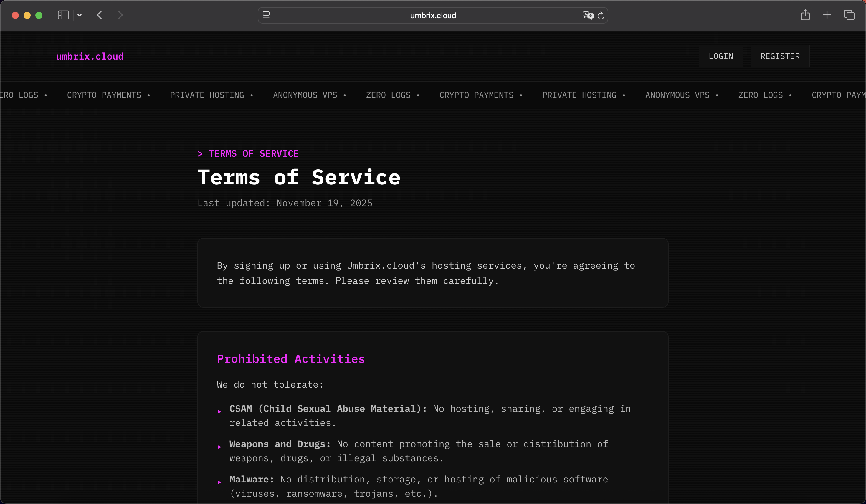Screen dimensions: 866x504
Task: Click the Prohibited Activities heading
Action: [x=290, y=359]
